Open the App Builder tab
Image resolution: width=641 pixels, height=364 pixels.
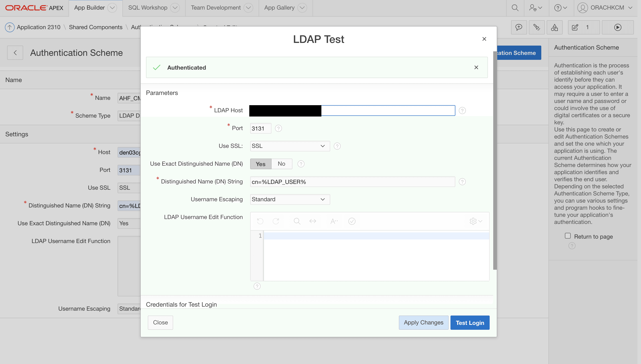click(x=89, y=8)
